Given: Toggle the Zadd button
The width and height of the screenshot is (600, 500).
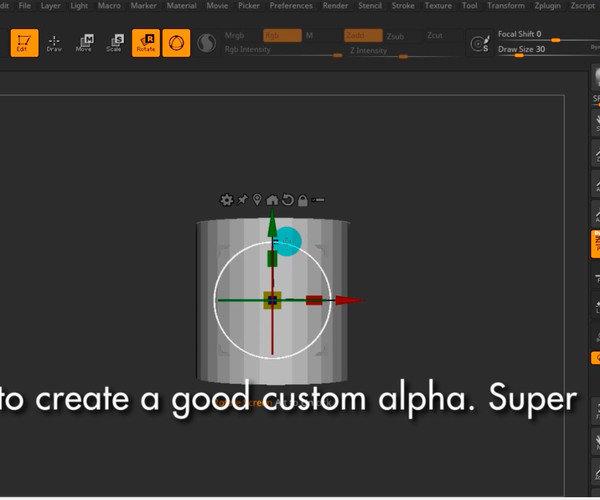Looking at the screenshot, I should 363,36.
